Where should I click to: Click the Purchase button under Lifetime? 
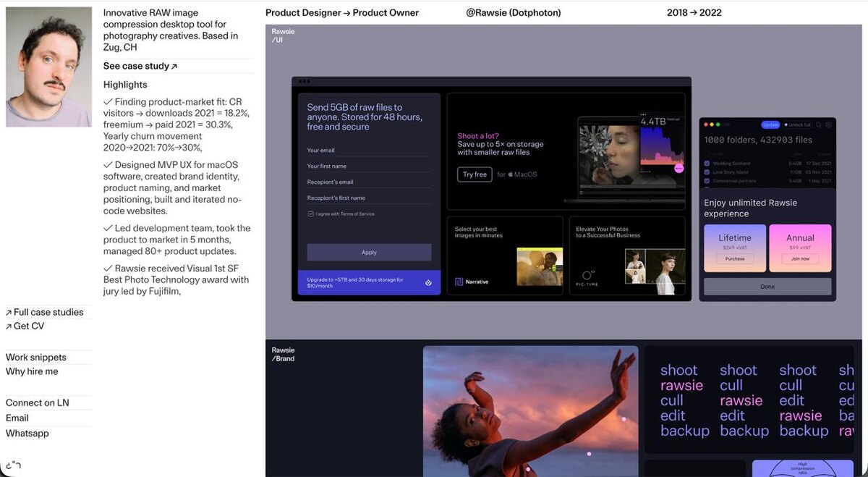(x=735, y=259)
